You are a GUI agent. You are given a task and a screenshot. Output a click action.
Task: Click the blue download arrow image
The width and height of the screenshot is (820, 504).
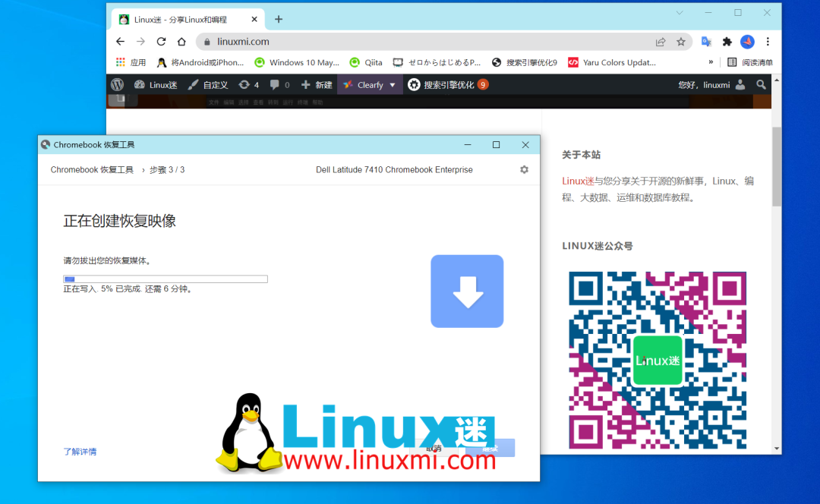pos(467,291)
